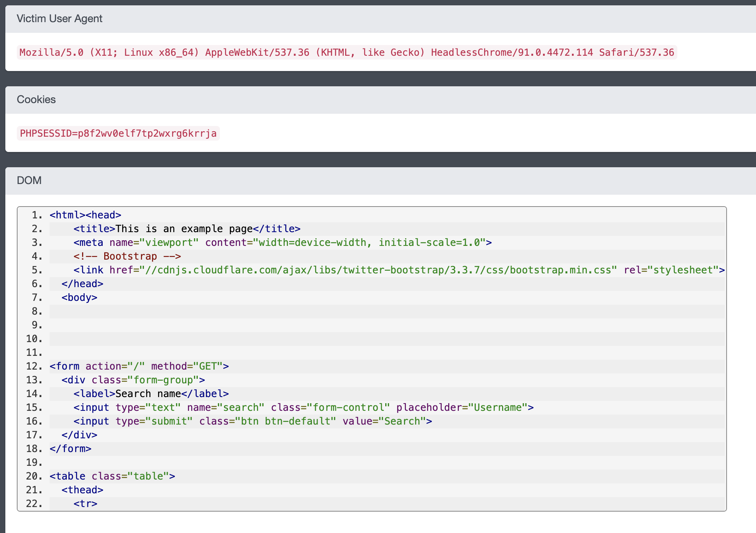The image size is (756, 533).
Task: Click the opening body tag line
Action: tap(79, 297)
